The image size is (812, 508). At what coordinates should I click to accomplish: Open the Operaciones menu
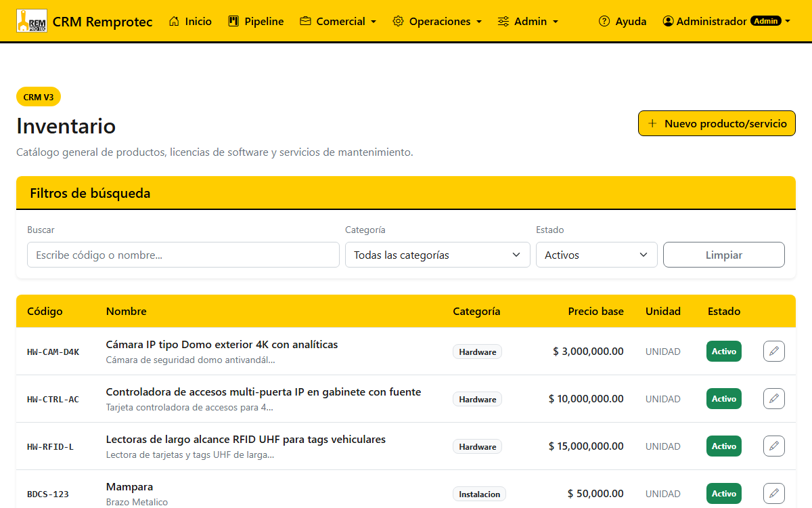[437, 21]
